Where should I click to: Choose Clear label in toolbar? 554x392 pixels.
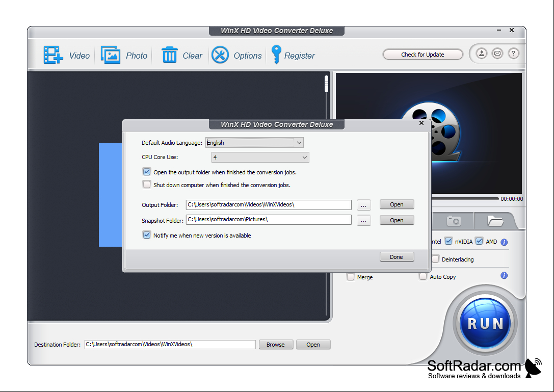pyautogui.click(x=192, y=56)
